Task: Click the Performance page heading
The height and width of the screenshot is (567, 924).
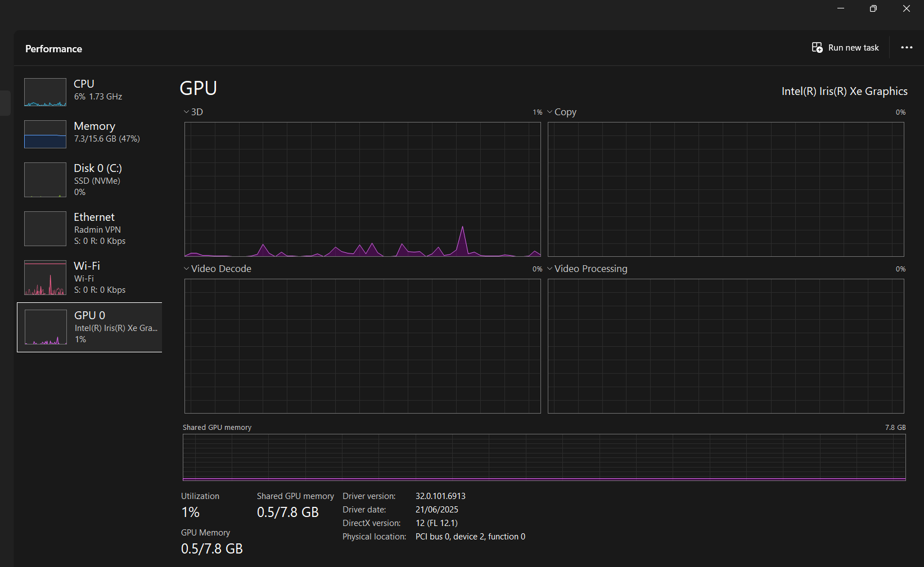Action: click(53, 49)
